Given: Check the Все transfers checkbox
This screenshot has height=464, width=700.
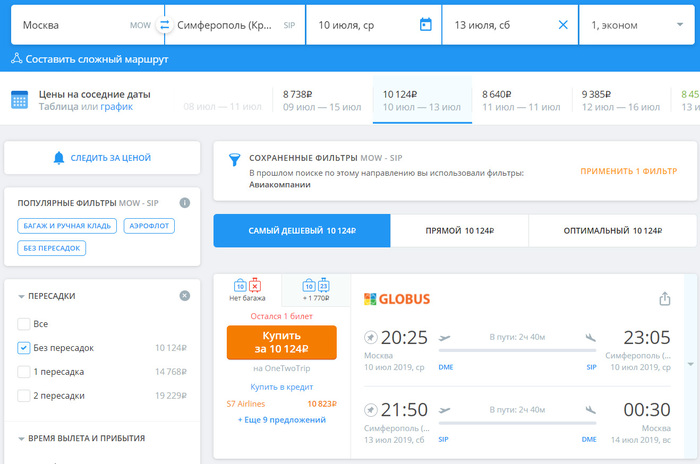Looking at the screenshot, I should (24, 324).
